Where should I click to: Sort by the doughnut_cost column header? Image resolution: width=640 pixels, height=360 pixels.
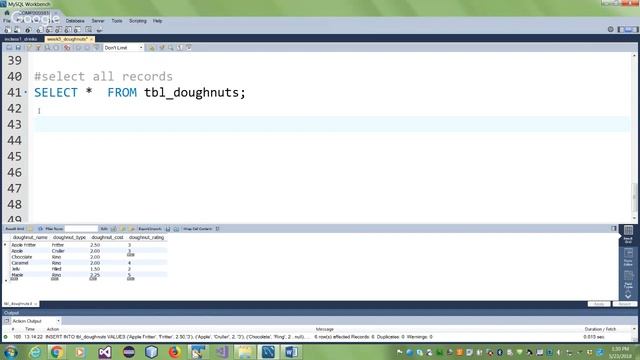point(107,238)
